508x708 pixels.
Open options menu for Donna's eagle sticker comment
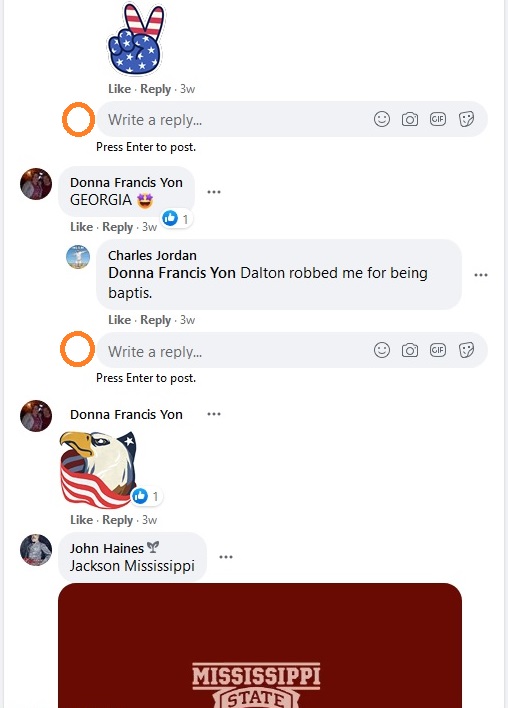[x=214, y=414]
